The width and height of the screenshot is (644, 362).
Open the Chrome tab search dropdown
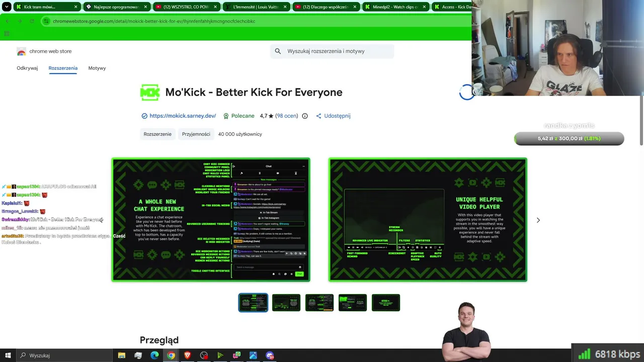tap(7, 7)
